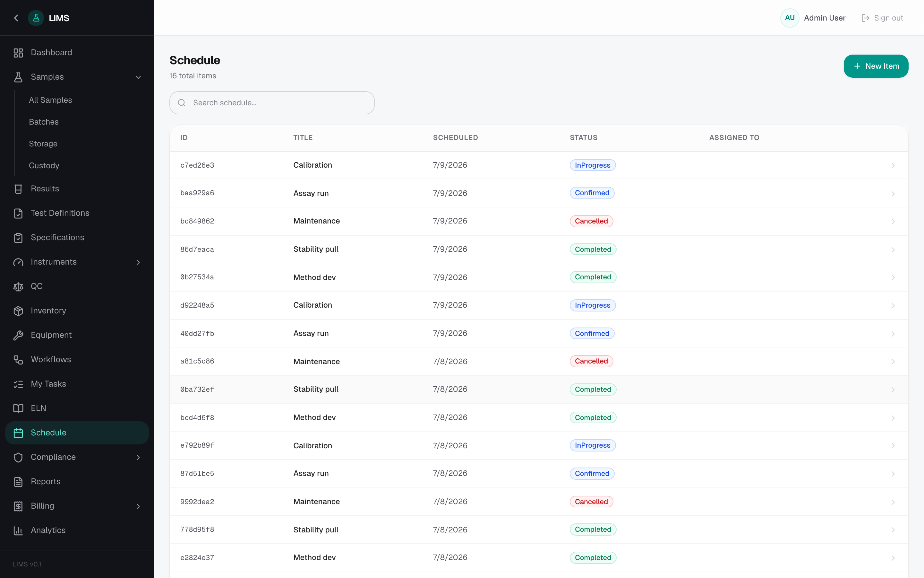This screenshot has width=924, height=578.
Task: Open All Samples in sidebar
Action: coord(50,100)
